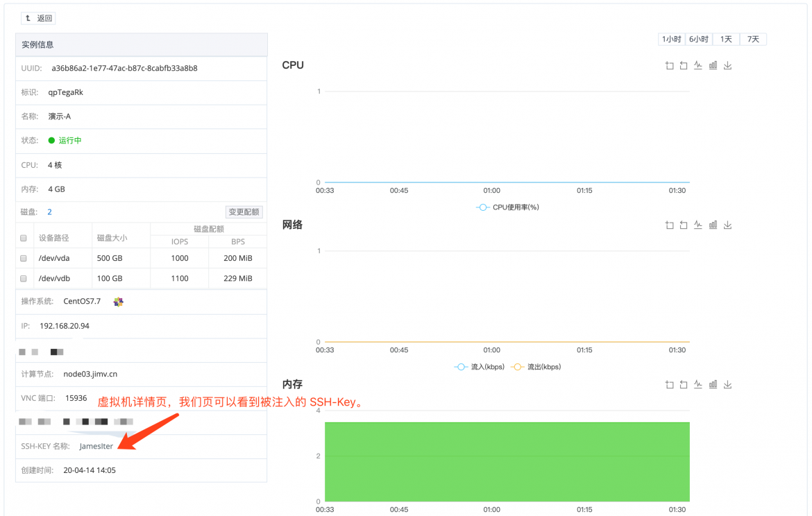
Task: Download 内存 chart as image
Action: coord(727,384)
